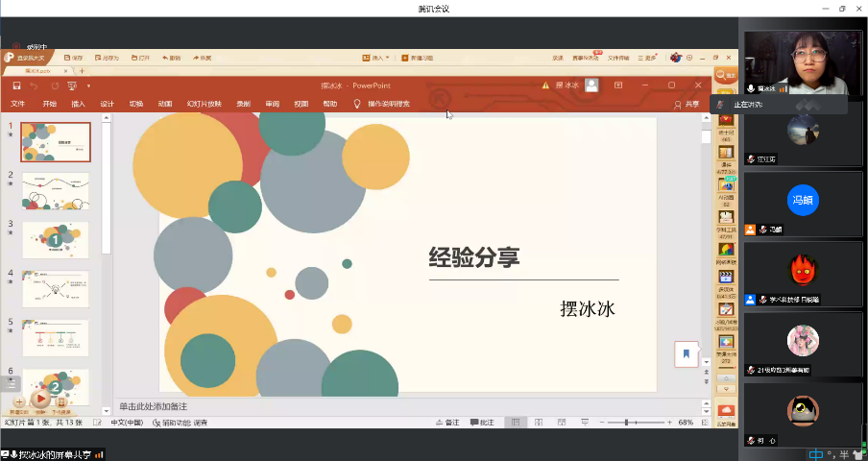This screenshot has width=868, height=461.
Task: Toggle the ribbon display options button
Action: click(x=616, y=85)
